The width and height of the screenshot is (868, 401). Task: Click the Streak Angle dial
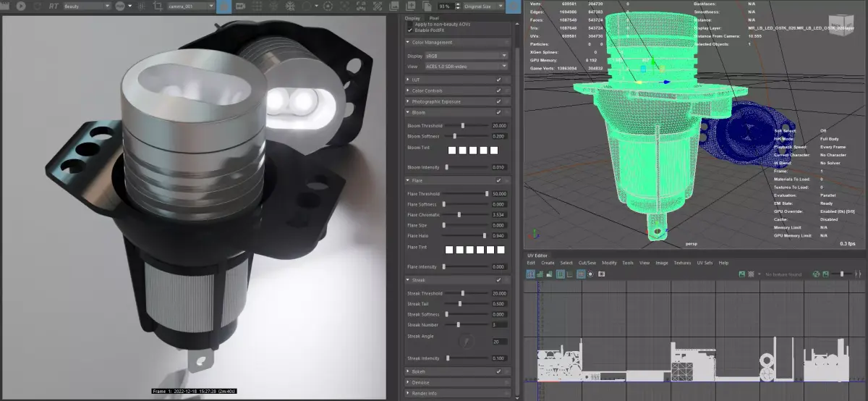[x=467, y=340]
